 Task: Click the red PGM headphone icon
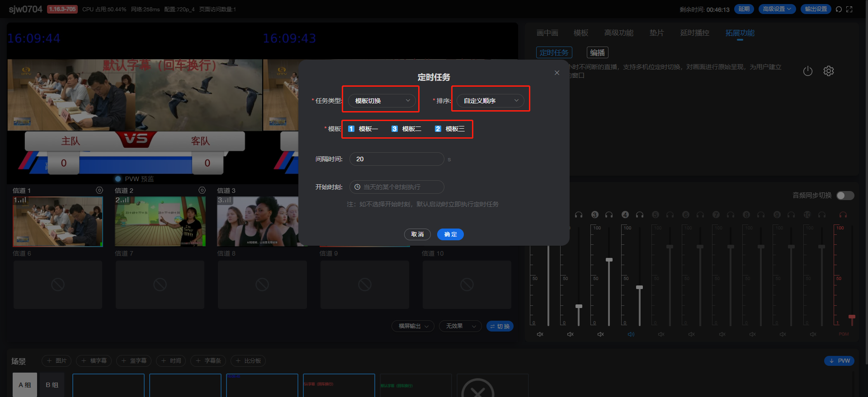843,215
